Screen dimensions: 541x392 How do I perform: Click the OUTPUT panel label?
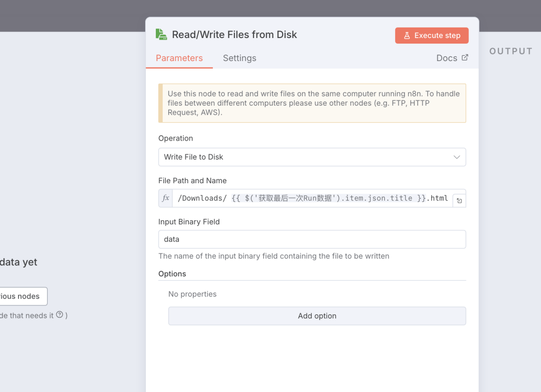(510, 51)
